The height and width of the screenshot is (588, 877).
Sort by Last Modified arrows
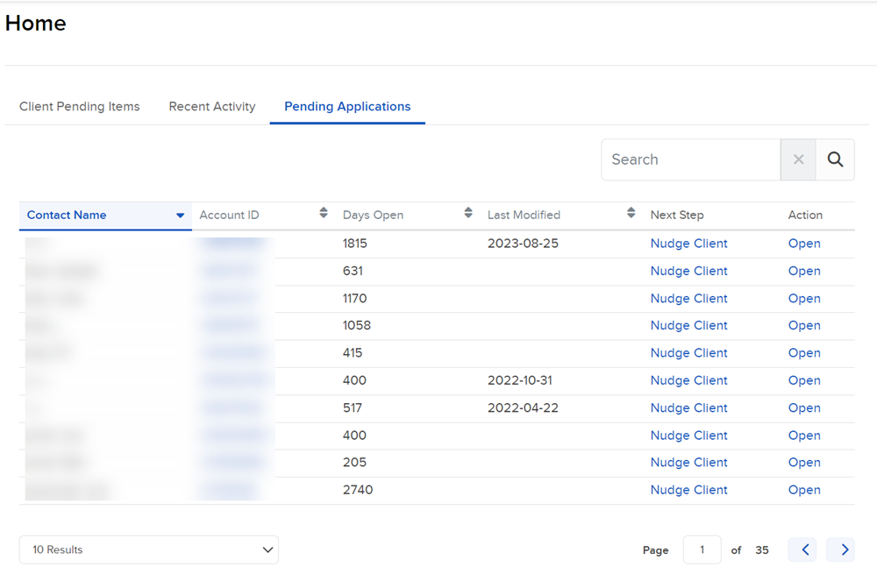(x=631, y=212)
